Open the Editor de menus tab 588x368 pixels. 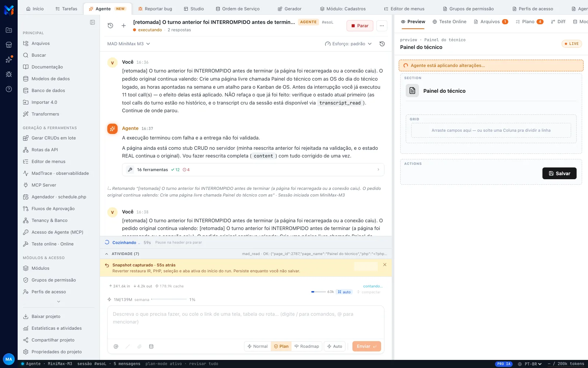[x=404, y=9]
